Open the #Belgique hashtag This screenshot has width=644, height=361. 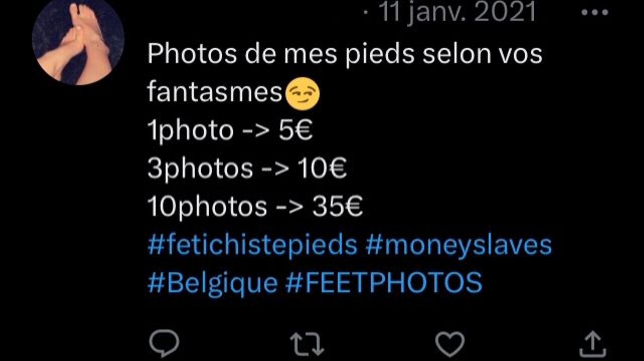pos(213,283)
